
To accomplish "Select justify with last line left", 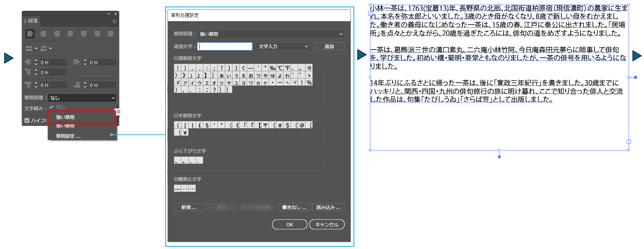I will pos(70,34).
